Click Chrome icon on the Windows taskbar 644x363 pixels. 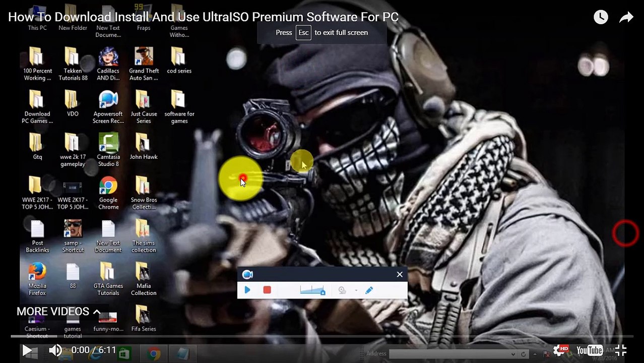[x=154, y=354]
